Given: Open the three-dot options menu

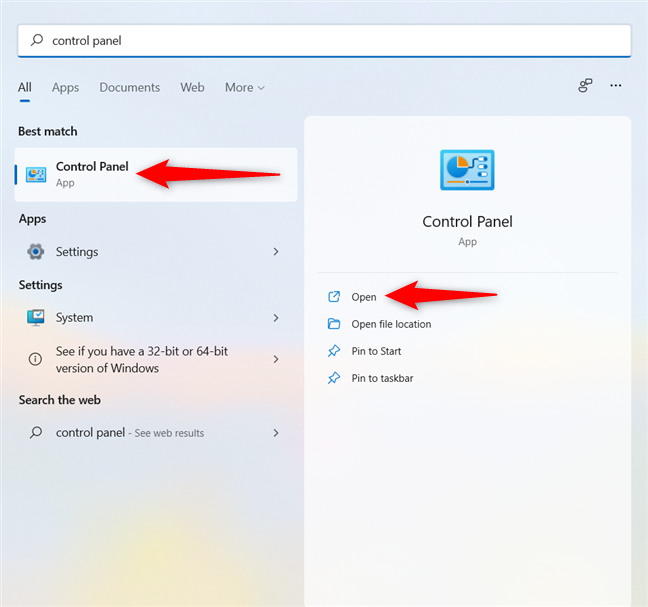Looking at the screenshot, I should 615,86.
